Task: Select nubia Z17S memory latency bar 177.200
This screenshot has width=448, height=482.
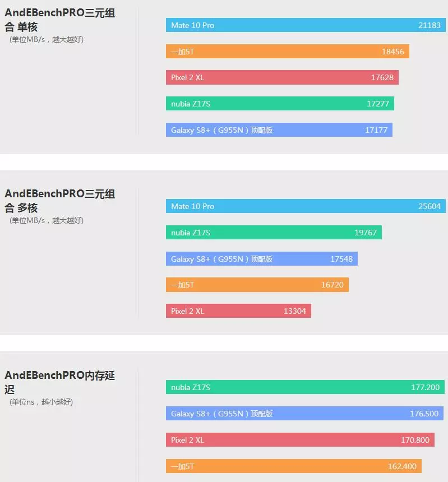Action: pos(305,387)
